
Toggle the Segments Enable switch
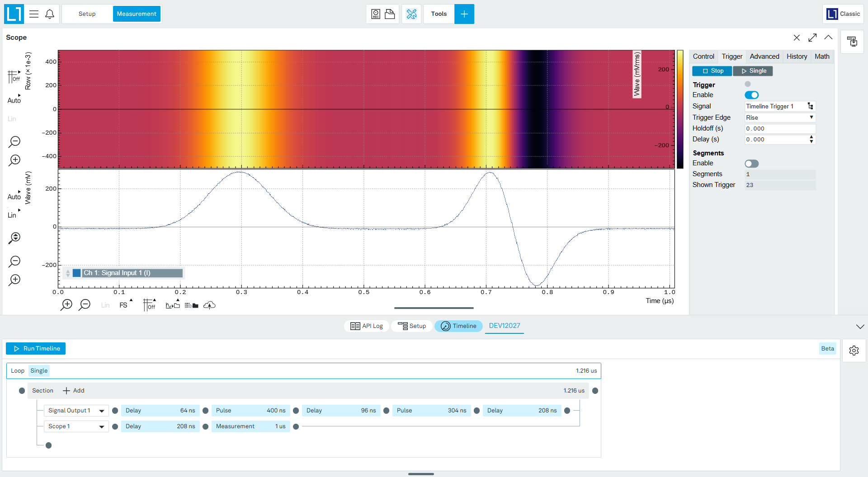click(751, 164)
